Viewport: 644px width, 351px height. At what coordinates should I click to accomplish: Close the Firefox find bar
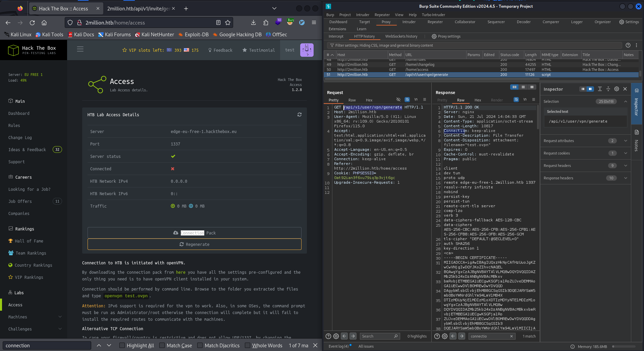(315, 345)
